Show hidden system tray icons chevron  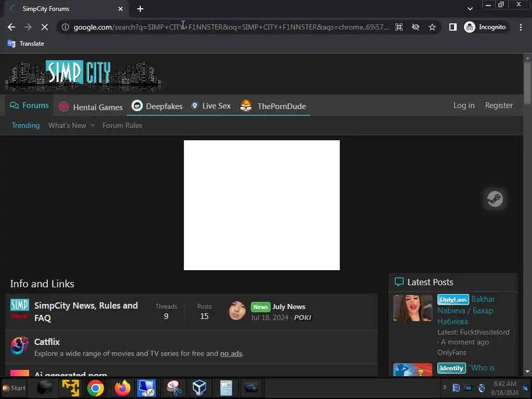445,387
